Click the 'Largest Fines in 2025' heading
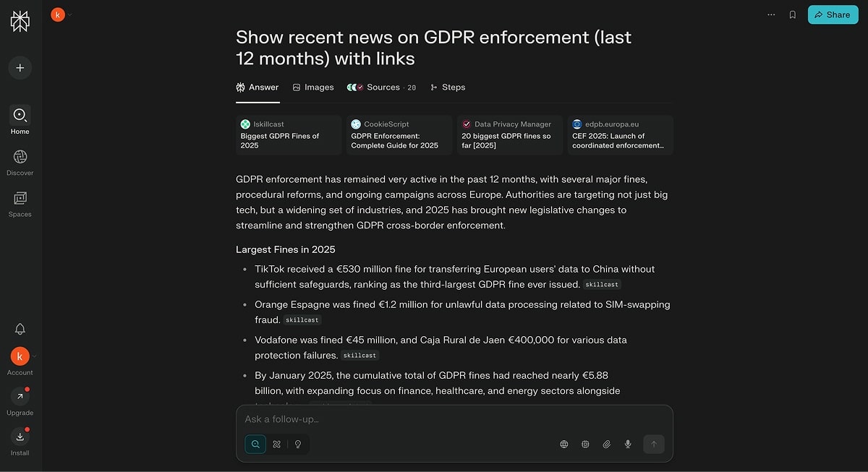The image size is (868, 472). (x=286, y=249)
